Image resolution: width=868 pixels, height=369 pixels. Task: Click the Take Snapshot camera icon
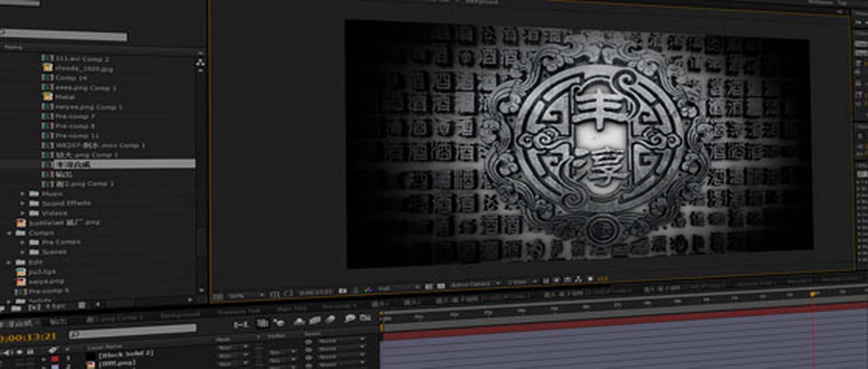pos(343,290)
